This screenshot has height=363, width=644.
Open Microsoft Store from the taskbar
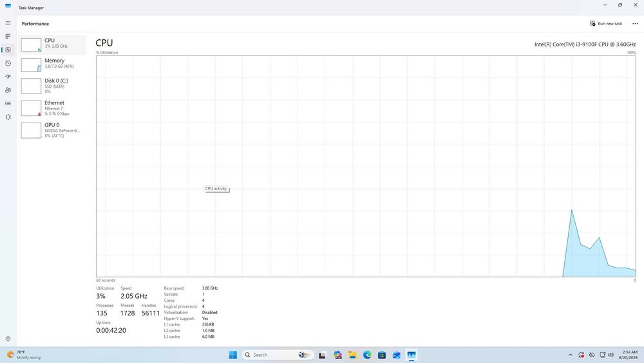pos(381,355)
